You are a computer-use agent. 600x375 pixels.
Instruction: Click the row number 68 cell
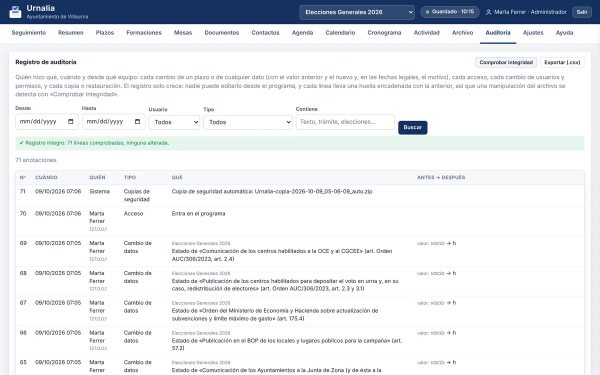pos(23,273)
